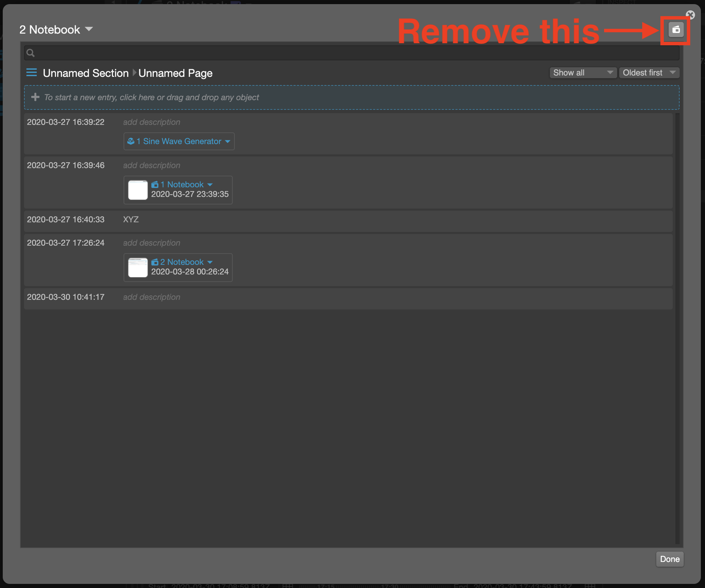Viewport: 705px width, 588px height.
Task: Open the Oldest first sort dropdown
Action: tap(649, 72)
